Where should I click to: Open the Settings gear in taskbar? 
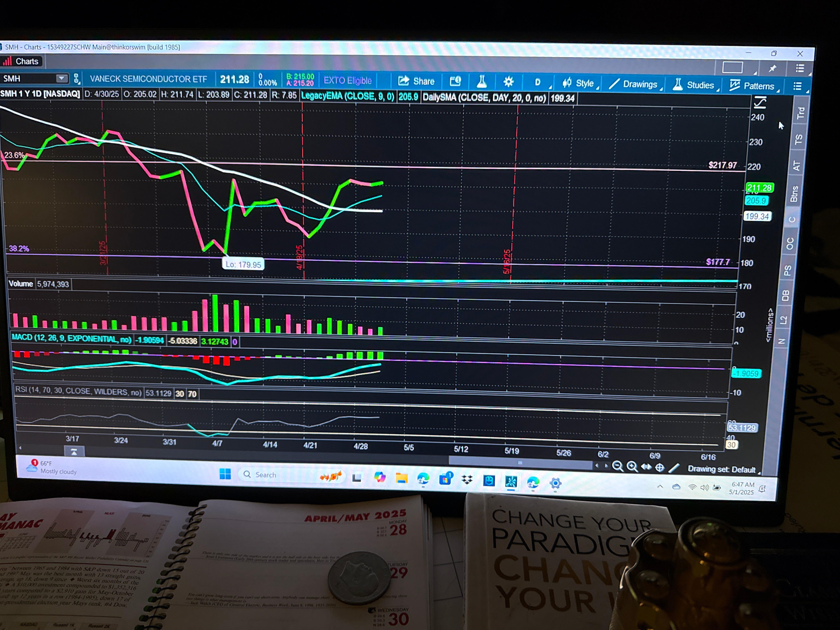pyautogui.click(x=555, y=483)
